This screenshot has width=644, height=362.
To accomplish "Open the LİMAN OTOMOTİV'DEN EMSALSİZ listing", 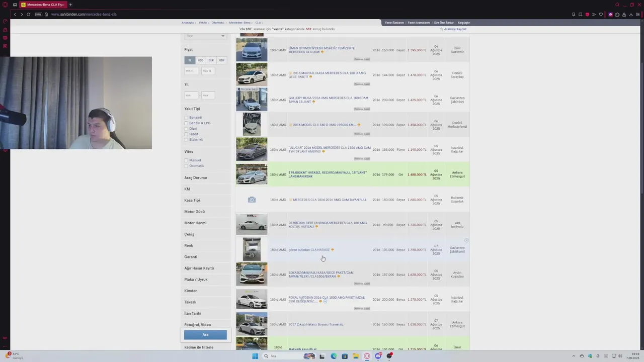I will click(x=321, y=50).
